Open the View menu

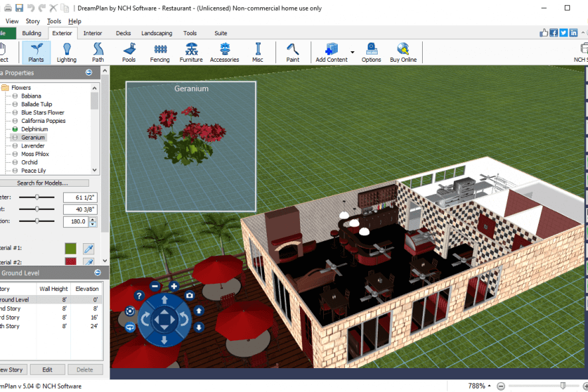[x=12, y=21]
